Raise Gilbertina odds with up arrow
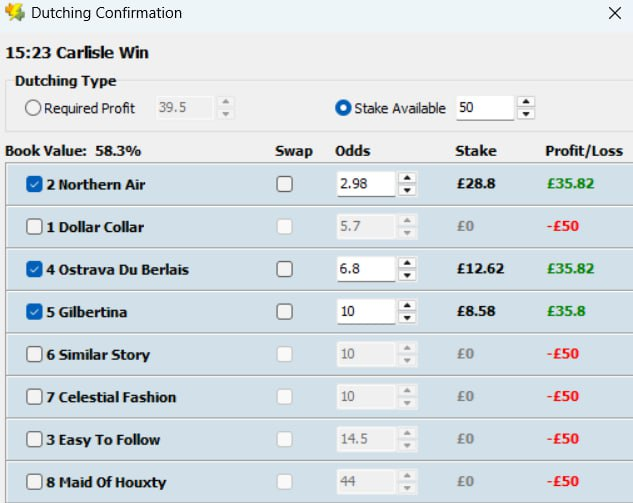Viewport: 633px width, 503px height. [407, 306]
